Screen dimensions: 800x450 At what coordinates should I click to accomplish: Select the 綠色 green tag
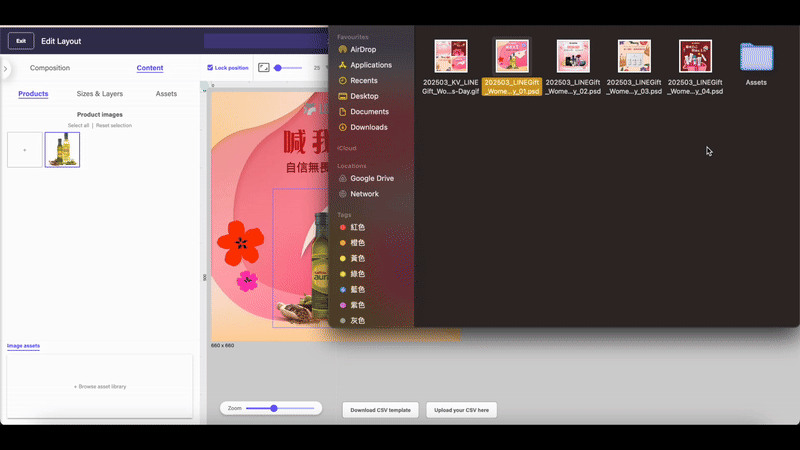tap(352, 274)
